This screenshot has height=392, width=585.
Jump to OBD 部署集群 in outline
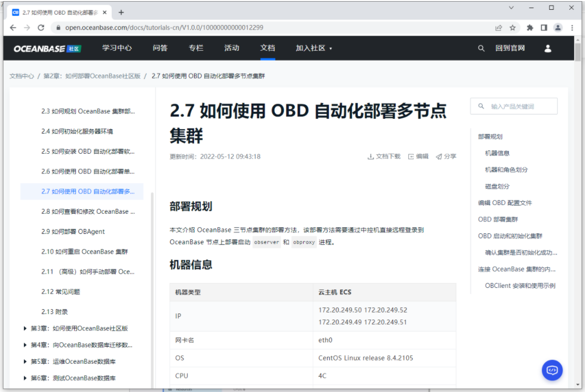498,219
